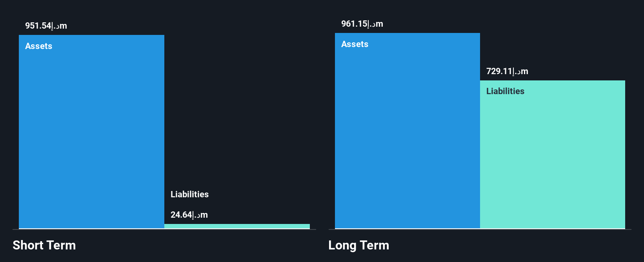Click the blue Long Term Assets bar
644x262 pixels.
(x=408, y=131)
